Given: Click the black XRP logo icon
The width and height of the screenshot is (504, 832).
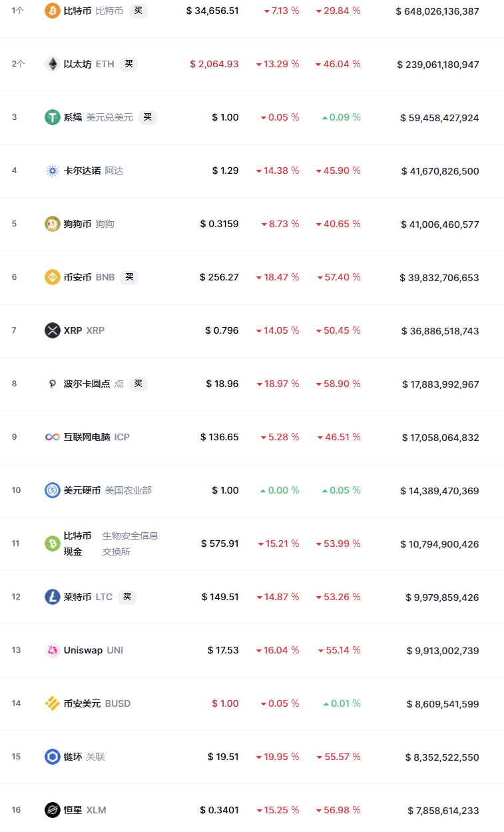Looking at the screenshot, I should 52,330.
